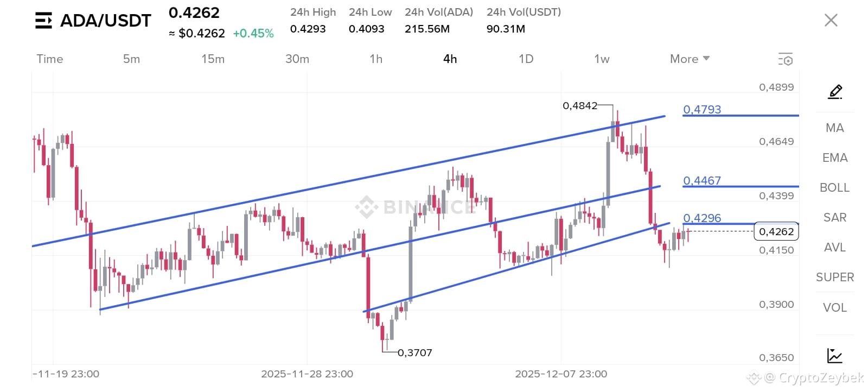Open chart settings icon

pyautogui.click(x=786, y=59)
